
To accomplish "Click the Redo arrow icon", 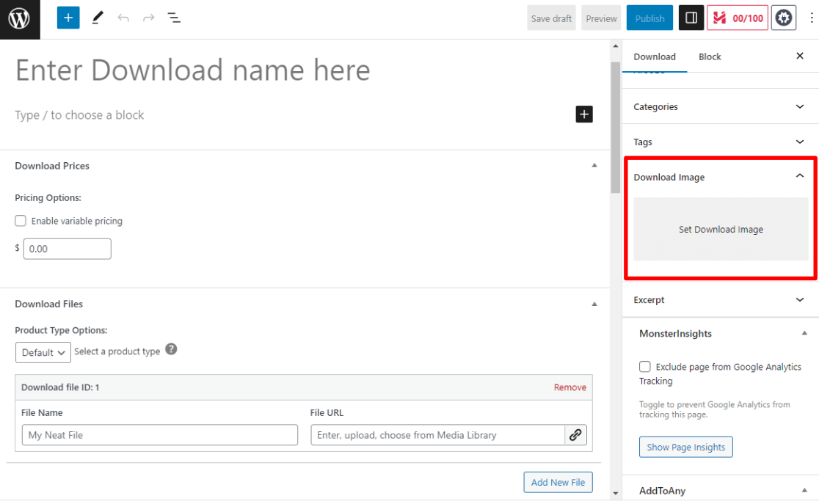I will 148,17.
